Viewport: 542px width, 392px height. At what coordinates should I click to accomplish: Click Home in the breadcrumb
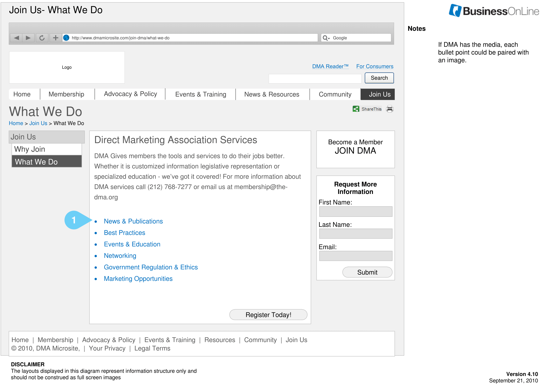16,123
